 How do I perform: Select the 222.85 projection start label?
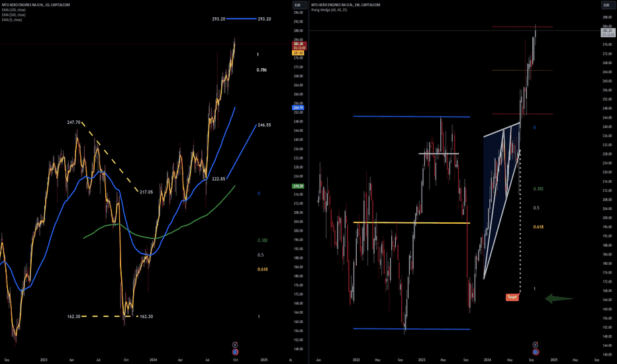pyautogui.click(x=218, y=179)
